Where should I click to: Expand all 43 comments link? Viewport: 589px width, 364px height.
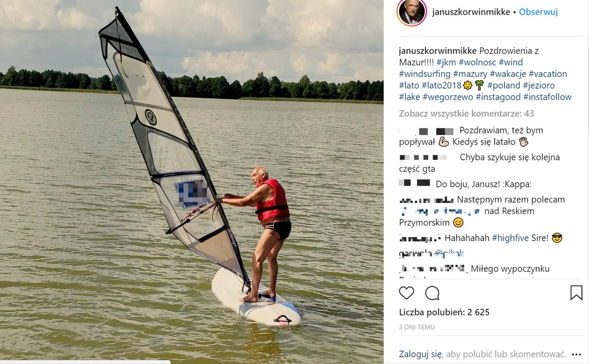click(466, 114)
